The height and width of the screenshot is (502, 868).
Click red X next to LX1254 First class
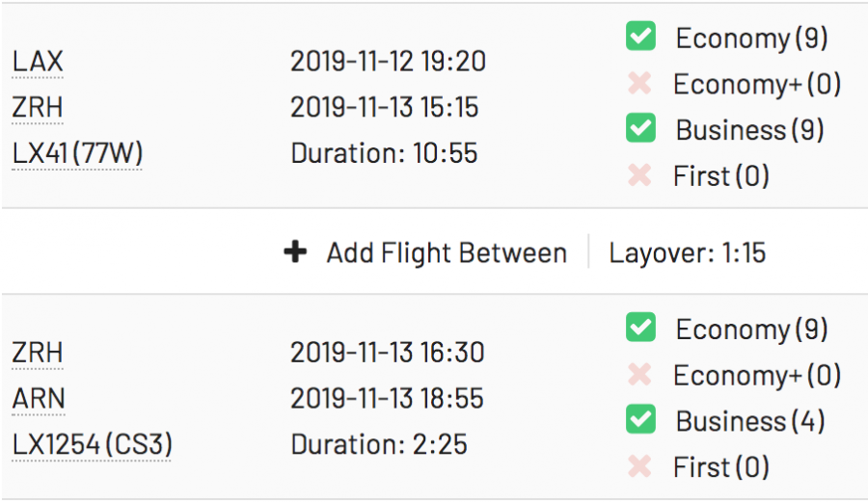coord(639,467)
